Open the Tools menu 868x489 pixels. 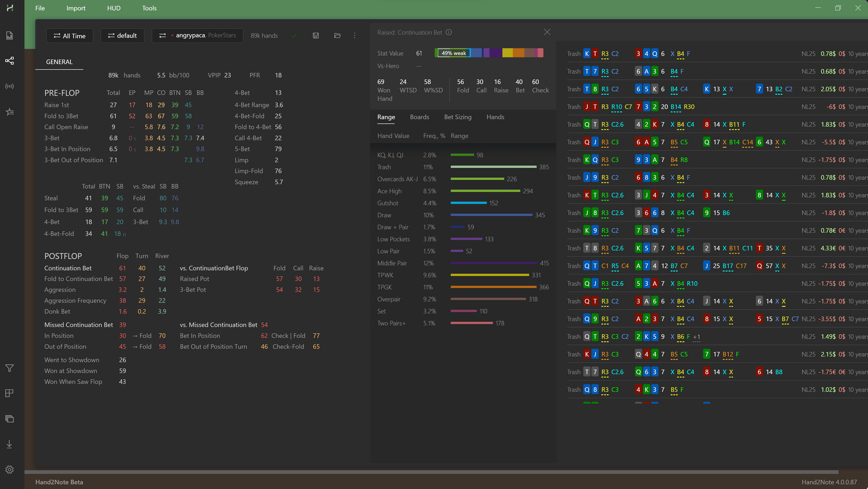[149, 8]
